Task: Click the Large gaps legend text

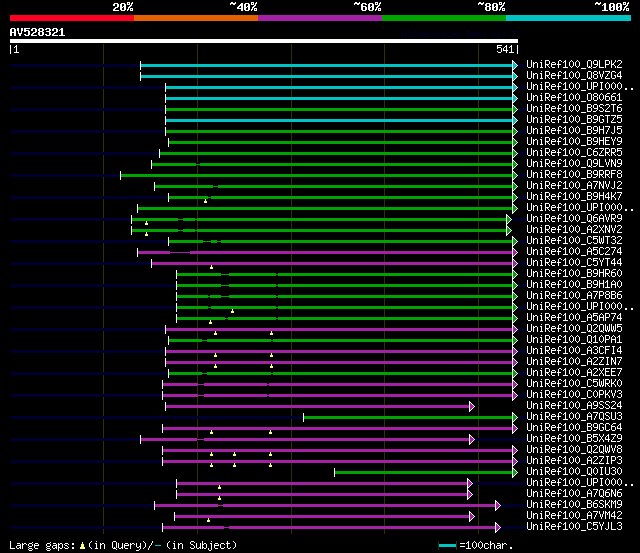Action: (x=42, y=546)
